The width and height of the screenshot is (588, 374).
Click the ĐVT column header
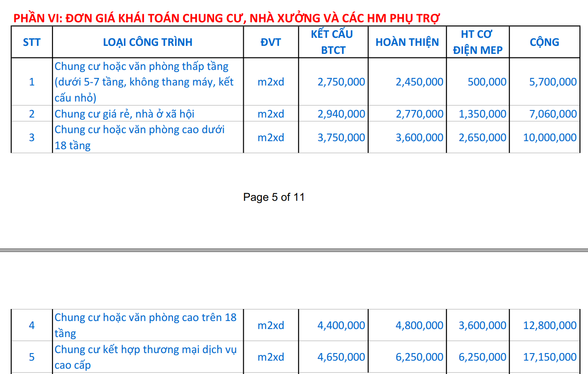(x=270, y=42)
